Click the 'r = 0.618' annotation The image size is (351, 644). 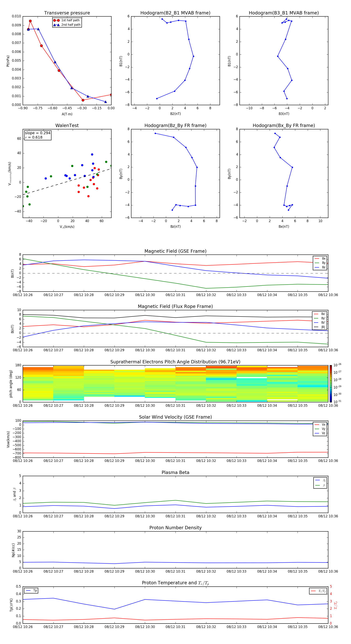click(x=34, y=137)
